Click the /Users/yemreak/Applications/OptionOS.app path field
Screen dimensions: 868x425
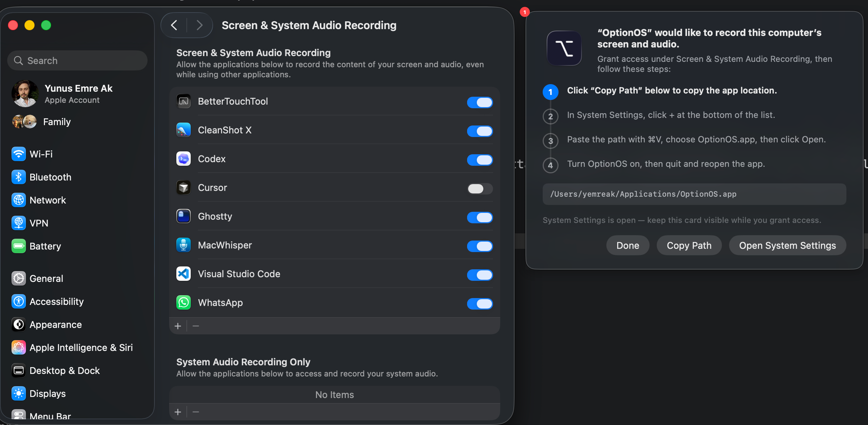coord(694,194)
